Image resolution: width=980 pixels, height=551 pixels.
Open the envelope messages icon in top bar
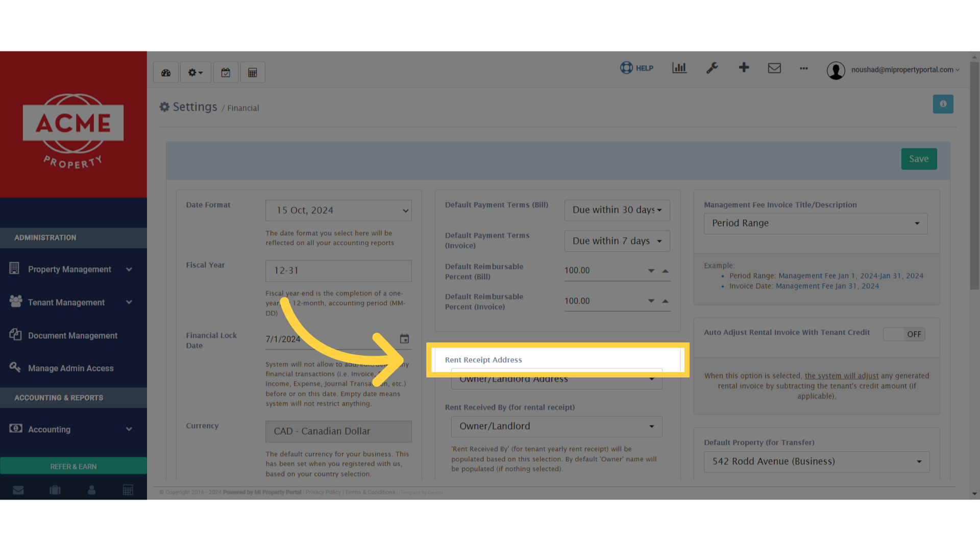(x=774, y=68)
